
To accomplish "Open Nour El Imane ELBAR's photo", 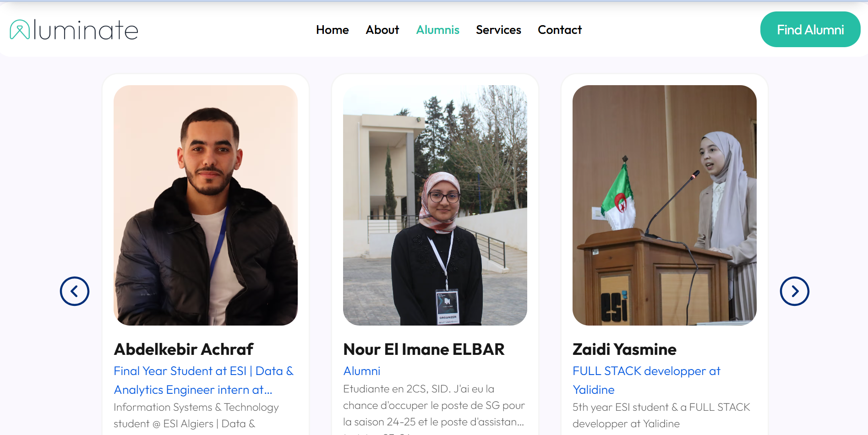I will click(x=435, y=205).
